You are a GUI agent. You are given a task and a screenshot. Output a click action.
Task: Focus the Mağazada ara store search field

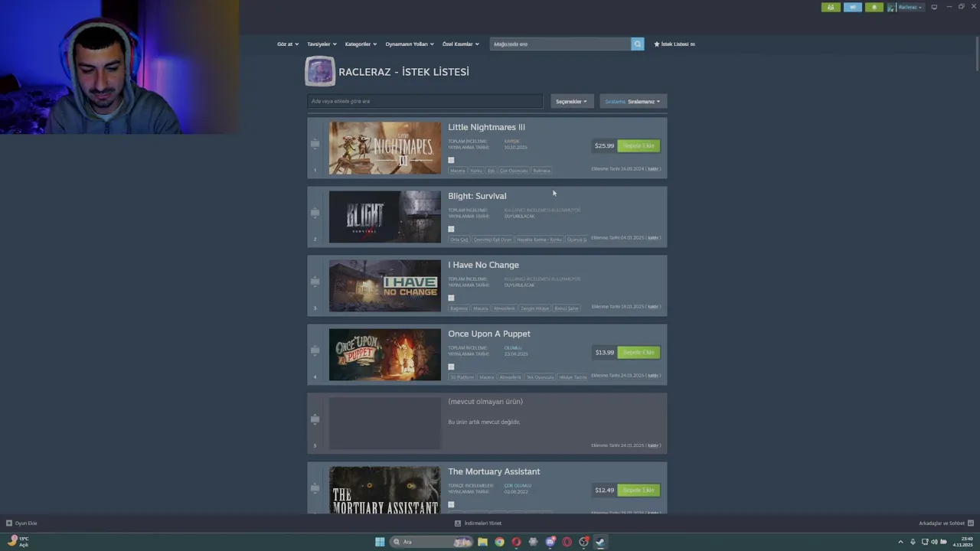[x=560, y=44]
